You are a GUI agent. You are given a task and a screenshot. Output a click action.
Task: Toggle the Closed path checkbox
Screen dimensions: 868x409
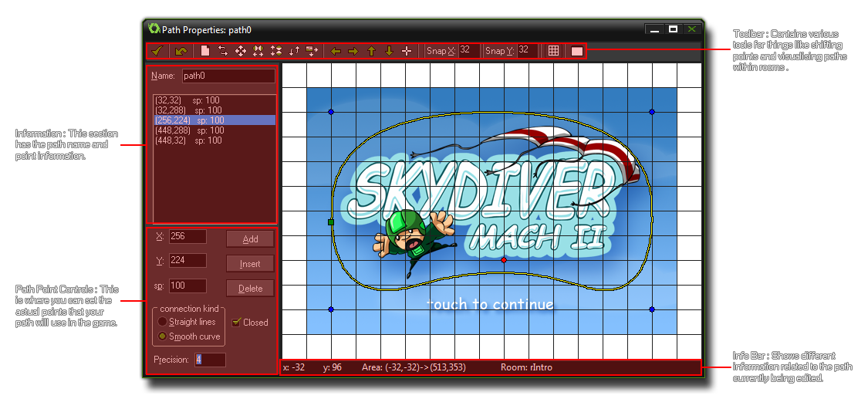point(237,322)
